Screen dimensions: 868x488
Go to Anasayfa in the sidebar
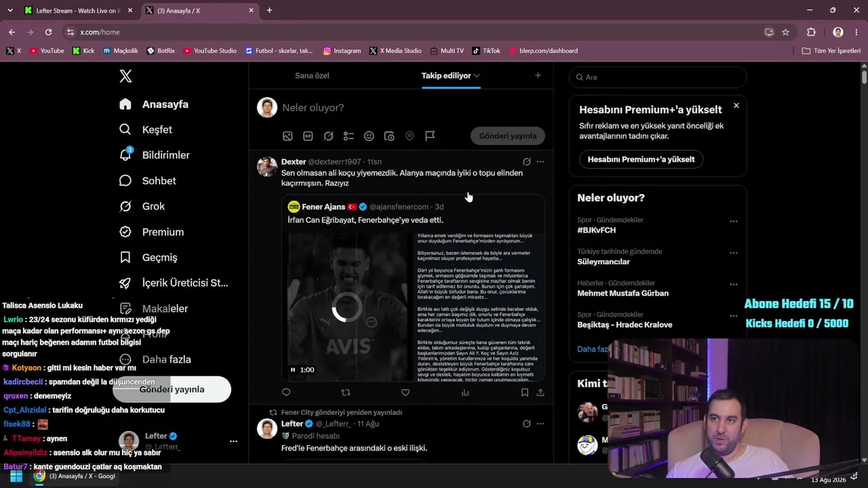tap(154, 104)
